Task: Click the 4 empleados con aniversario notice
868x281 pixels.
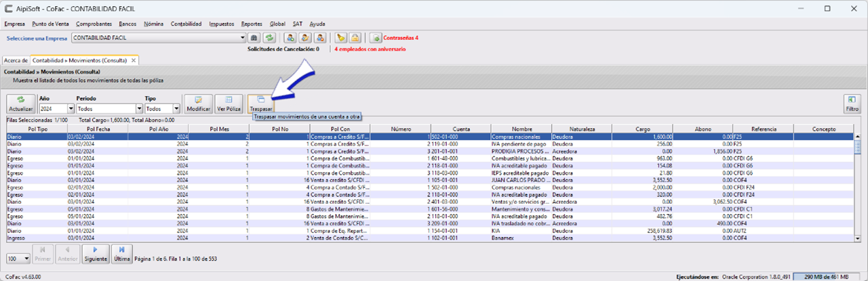Action: [370, 49]
